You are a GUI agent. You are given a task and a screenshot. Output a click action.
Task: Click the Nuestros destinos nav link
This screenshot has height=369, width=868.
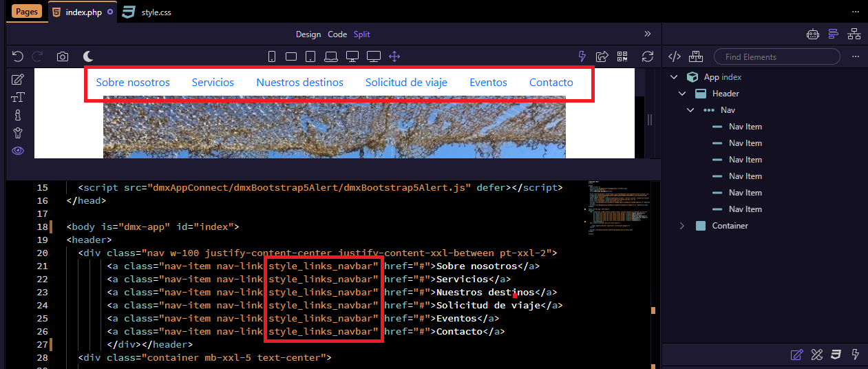(x=299, y=83)
